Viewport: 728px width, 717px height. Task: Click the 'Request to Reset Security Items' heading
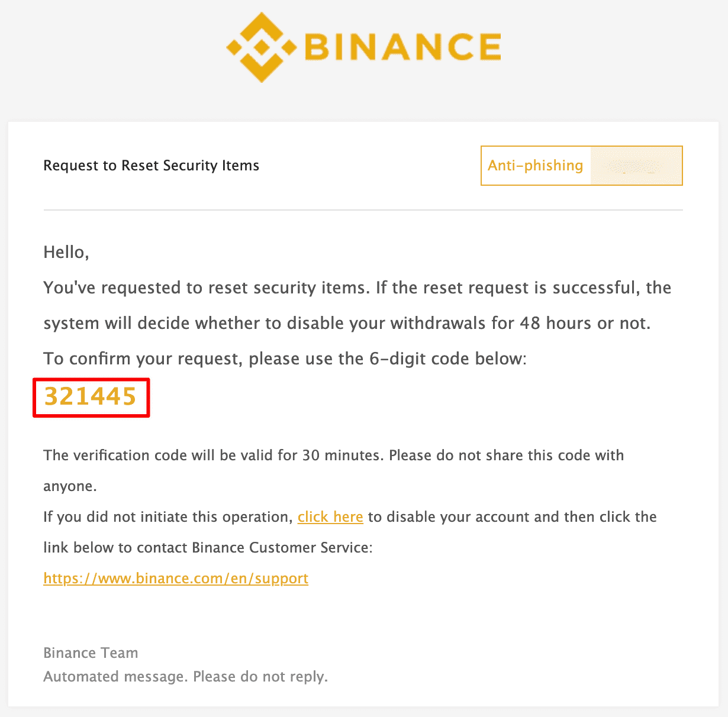[x=152, y=166]
